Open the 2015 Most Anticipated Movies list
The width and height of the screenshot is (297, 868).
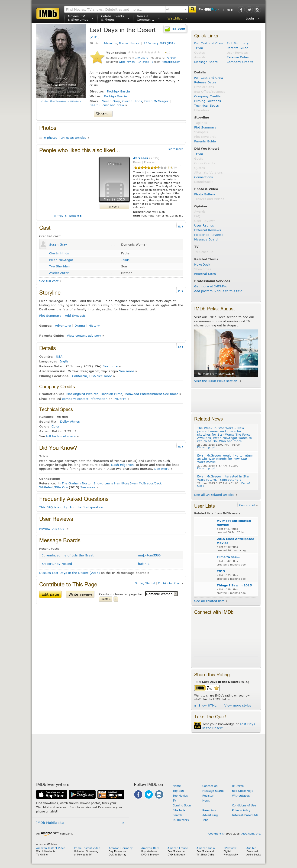click(236, 541)
